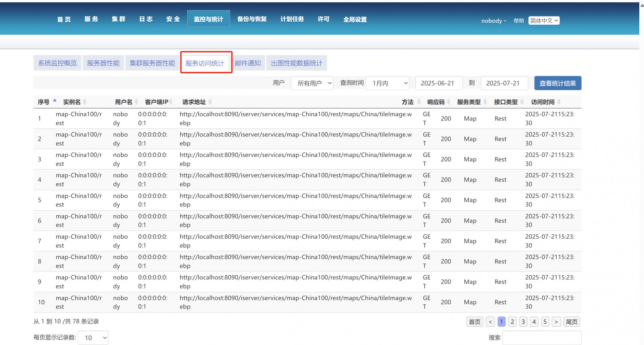This screenshot has width=644, height=345.
Task: Switch to the 服务器性能 tab
Action: tap(103, 63)
